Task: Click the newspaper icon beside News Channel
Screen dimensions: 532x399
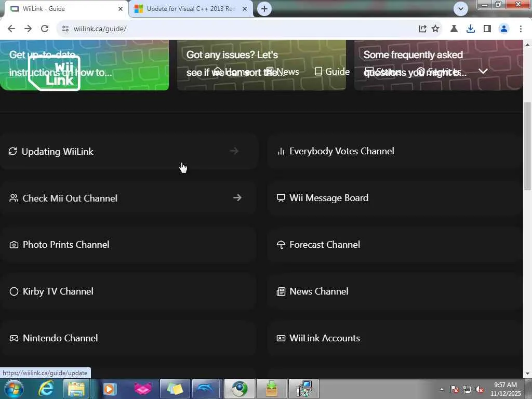Action: 281,291
